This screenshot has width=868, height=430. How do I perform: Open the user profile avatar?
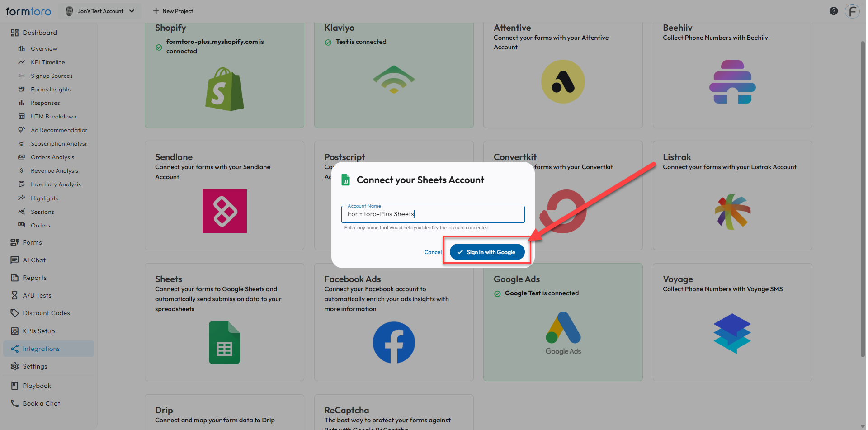click(x=852, y=11)
